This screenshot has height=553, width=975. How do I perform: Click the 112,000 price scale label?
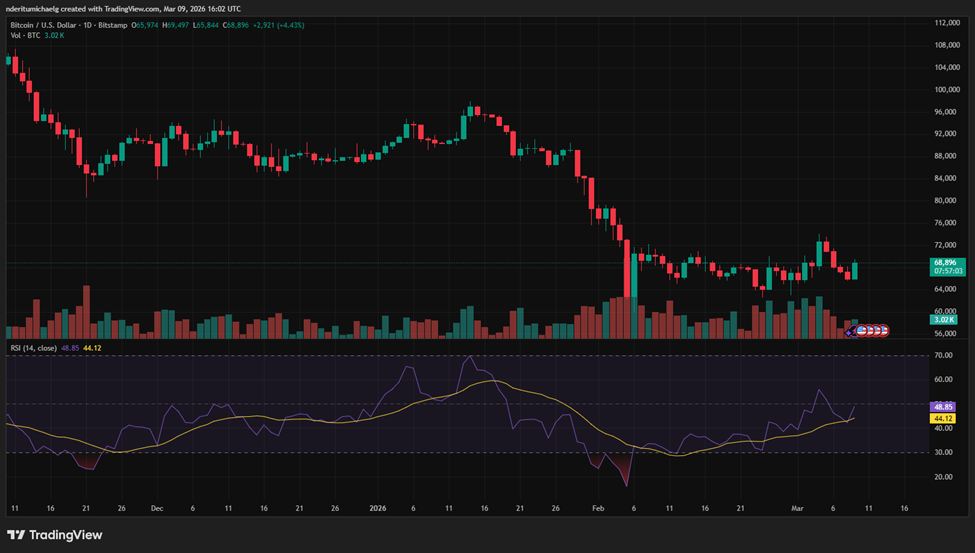(946, 22)
